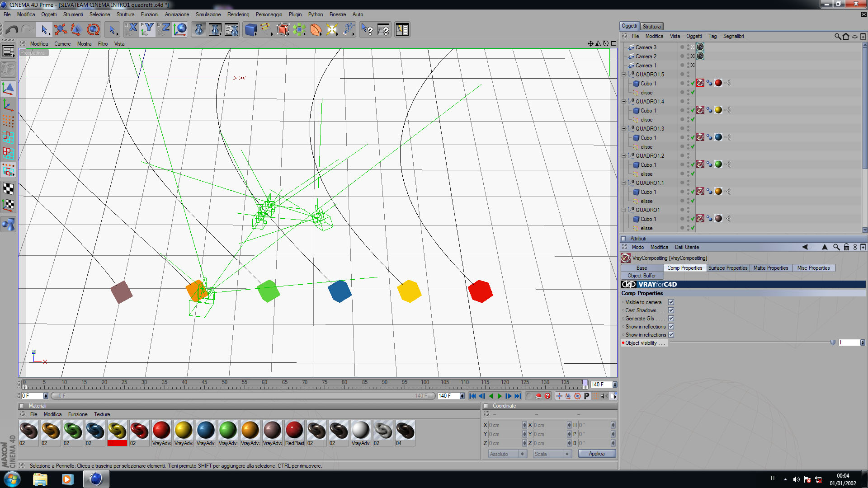Activate the Rotate tool icon
This screenshot has height=488, width=868.
click(x=93, y=30)
